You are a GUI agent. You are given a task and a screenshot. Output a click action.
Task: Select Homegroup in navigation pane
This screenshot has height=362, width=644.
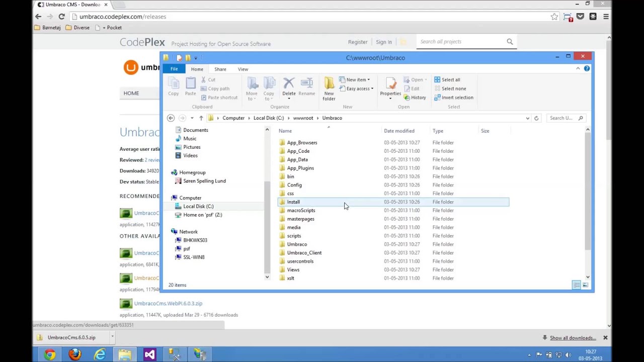192,172
